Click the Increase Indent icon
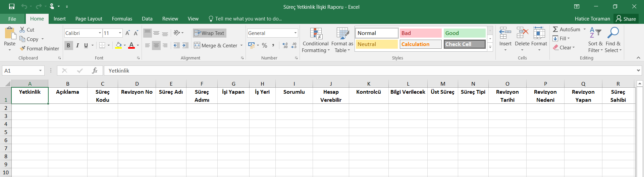 (x=185, y=45)
